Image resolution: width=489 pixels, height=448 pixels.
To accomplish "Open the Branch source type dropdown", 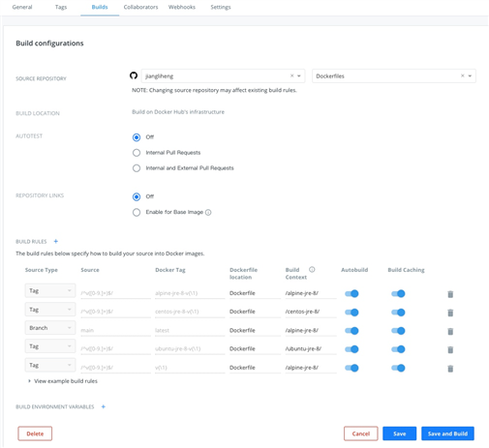I will click(50, 328).
